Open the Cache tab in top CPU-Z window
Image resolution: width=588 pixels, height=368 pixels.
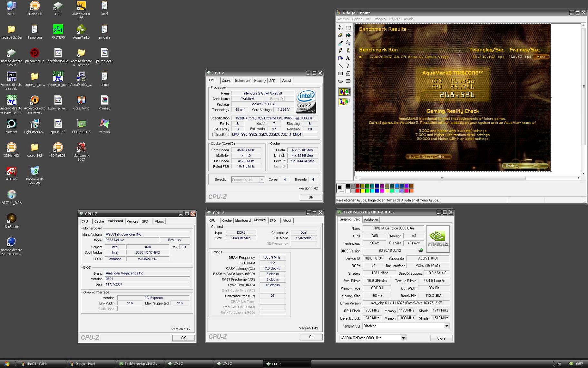(226, 81)
